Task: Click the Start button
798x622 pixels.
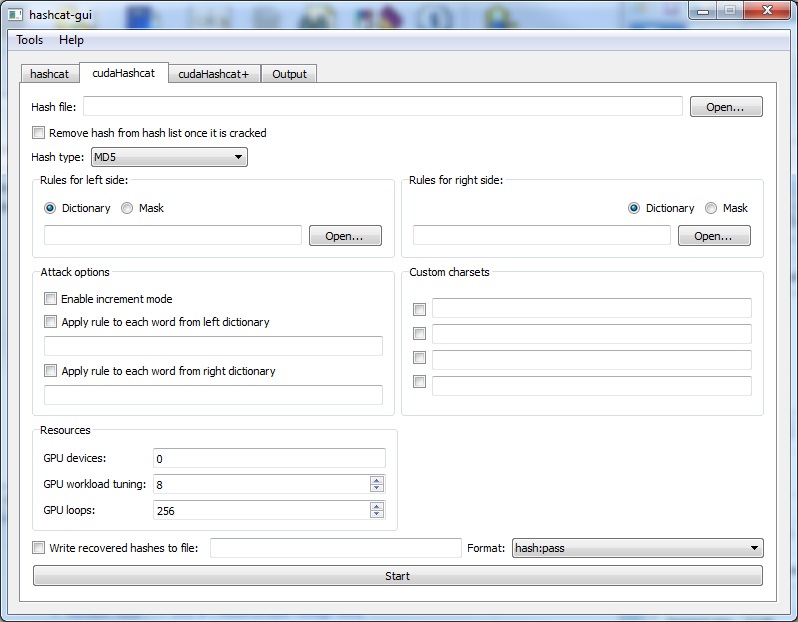Action: [398, 576]
